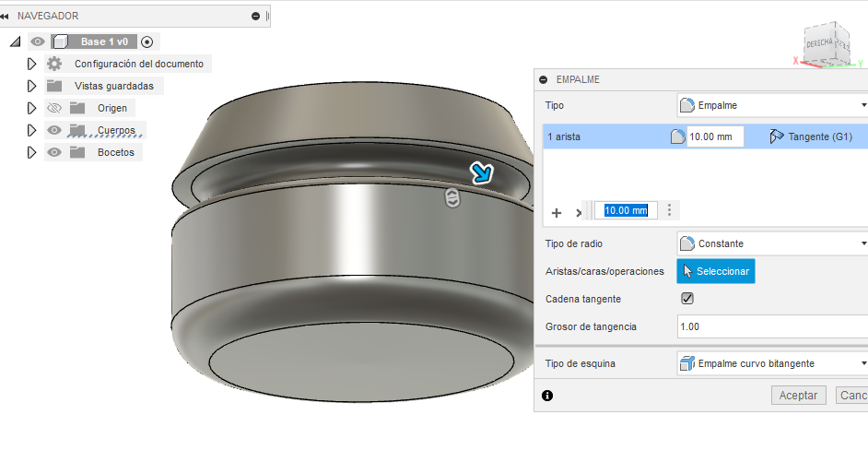Select Bocetos in the browser tree
The width and height of the screenshot is (868, 474).
(116, 152)
